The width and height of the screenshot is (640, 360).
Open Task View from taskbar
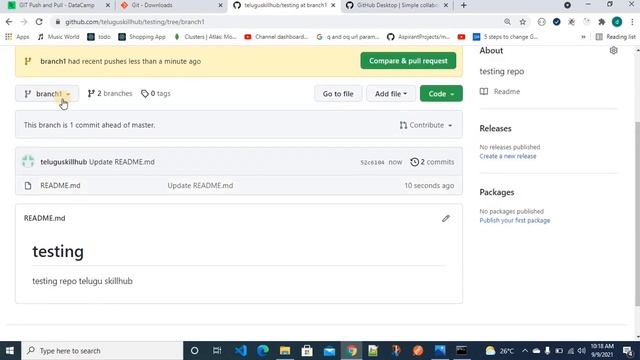click(x=217, y=351)
